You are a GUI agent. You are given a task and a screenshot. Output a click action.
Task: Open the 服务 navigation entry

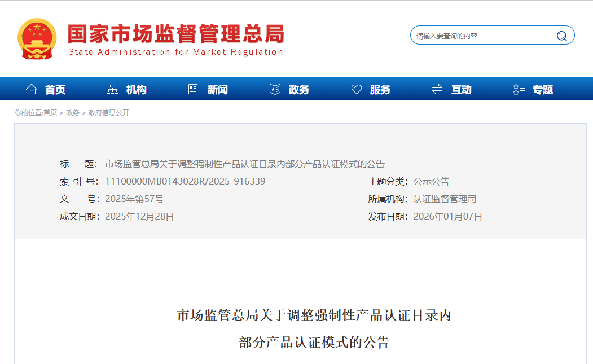(379, 89)
